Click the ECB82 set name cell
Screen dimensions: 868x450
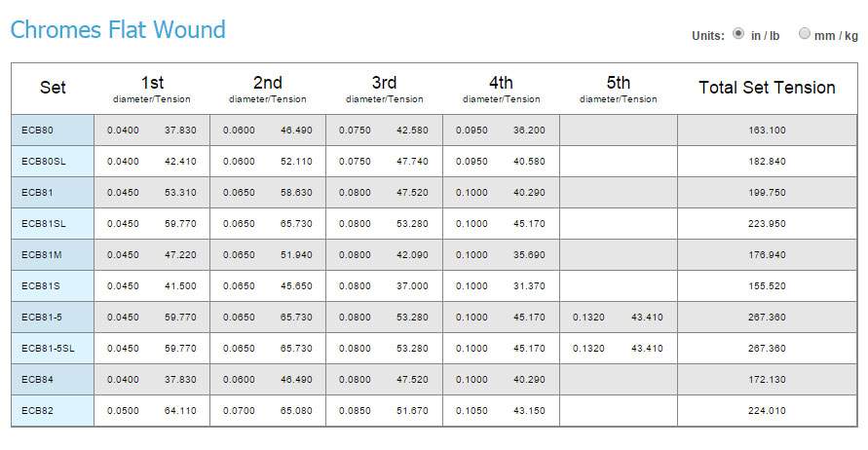click(x=53, y=411)
